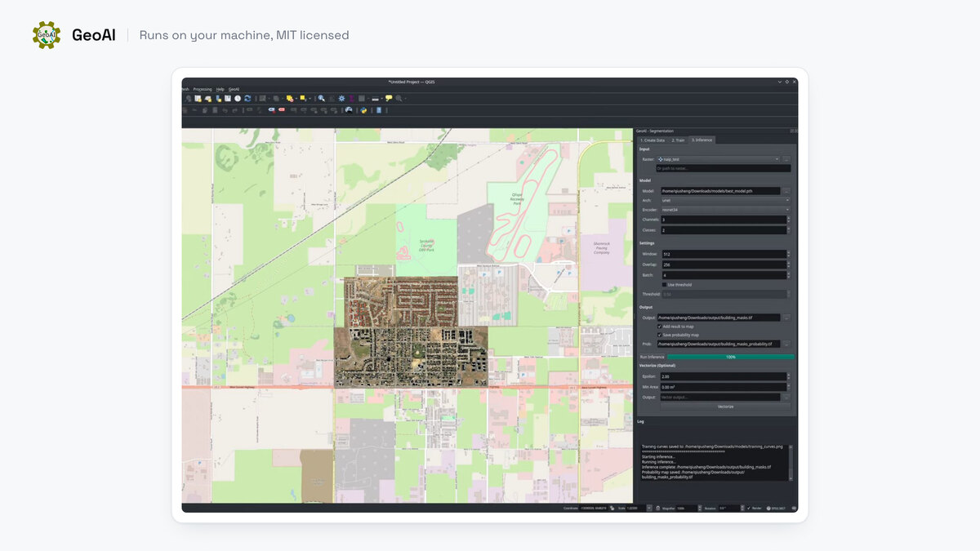Click the red abc label tool icon
This screenshot has width=980, height=551.
[x=282, y=110]
